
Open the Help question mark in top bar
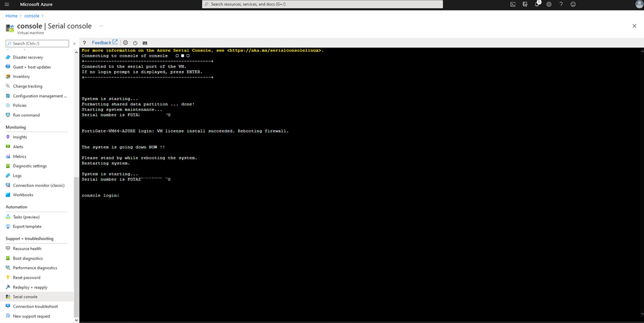point(561,4)
